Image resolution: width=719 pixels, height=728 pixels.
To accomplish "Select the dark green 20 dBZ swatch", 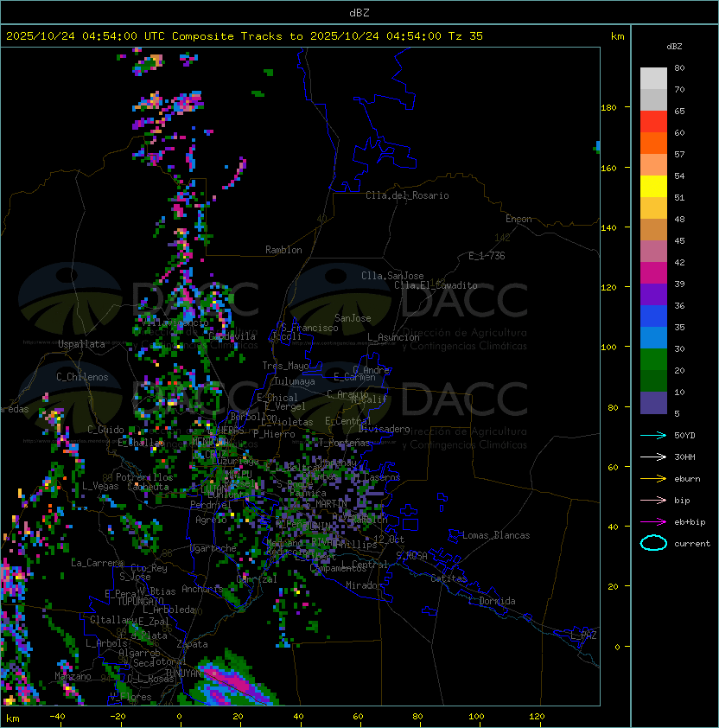I will click(653, 380).
